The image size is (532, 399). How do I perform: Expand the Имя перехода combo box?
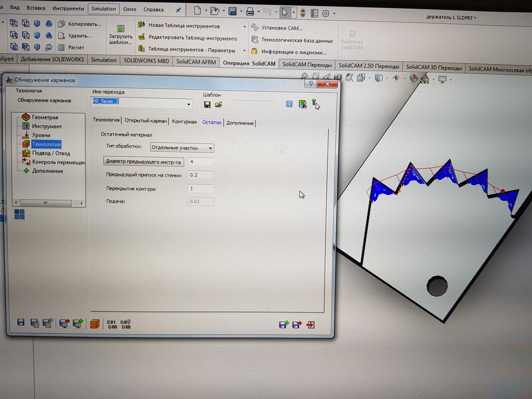tap(189, 104)
